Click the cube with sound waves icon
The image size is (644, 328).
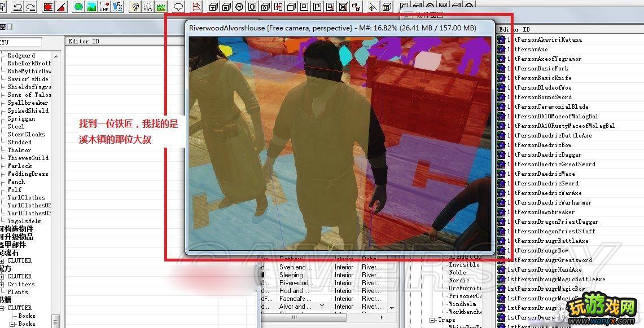387,6
